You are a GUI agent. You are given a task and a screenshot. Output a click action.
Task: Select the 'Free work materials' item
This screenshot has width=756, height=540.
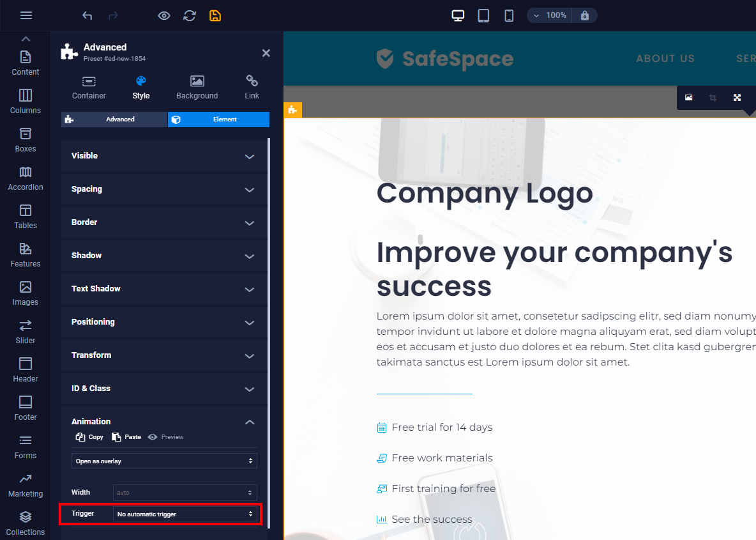point(434,458)
